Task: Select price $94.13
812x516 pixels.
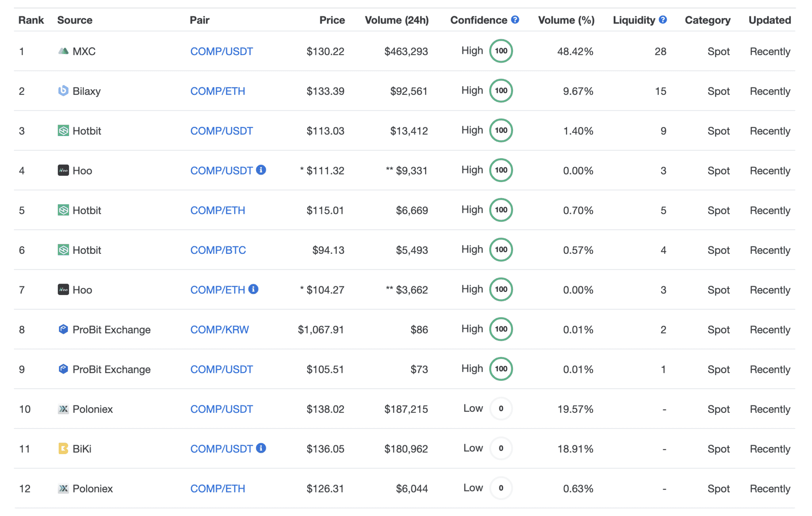Action: pos(328,250)
